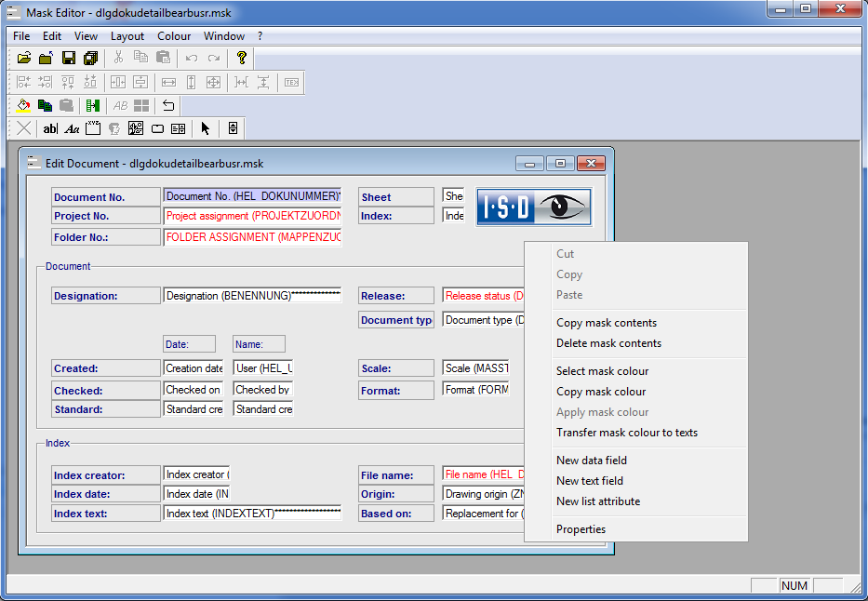Click the Same width double-arrow icon
Image resolution: width=868 pixels, height=601 pixels.
[168, 83]
